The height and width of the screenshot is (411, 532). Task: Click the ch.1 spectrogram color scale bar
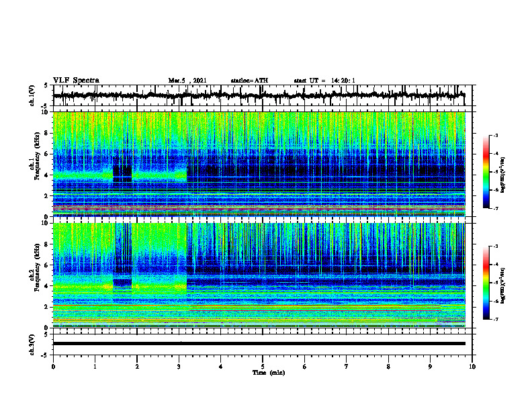(486, 172)
